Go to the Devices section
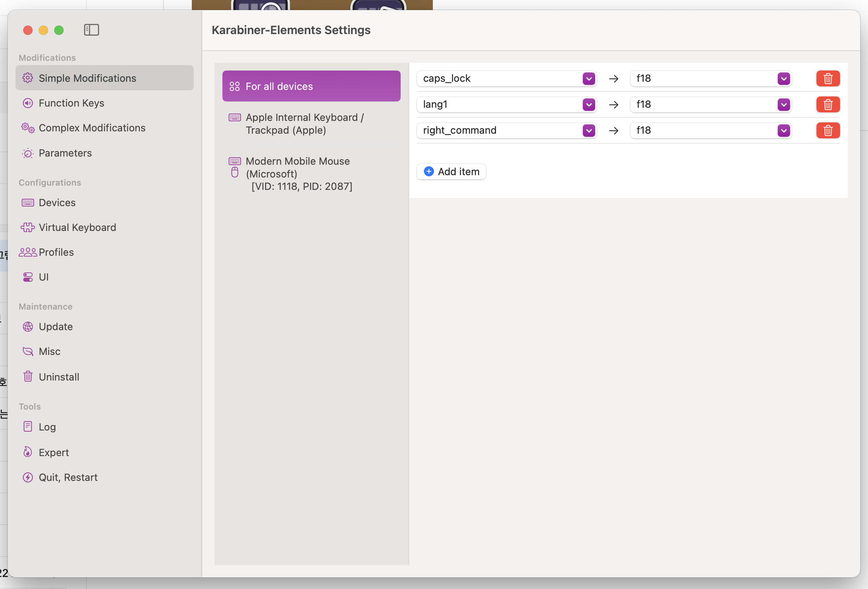Image resolution: width=868 pixels, height=589 pixels. pyautogui.click(x=57, y=203)
